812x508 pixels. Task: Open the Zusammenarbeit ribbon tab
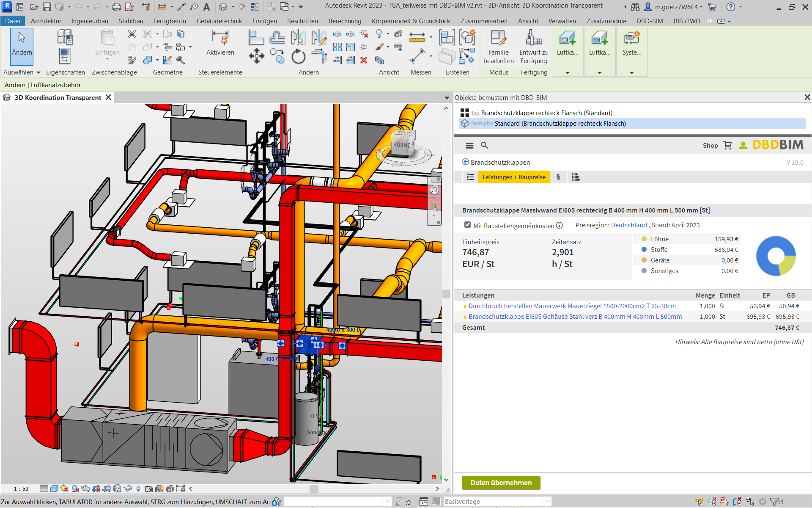484,21
